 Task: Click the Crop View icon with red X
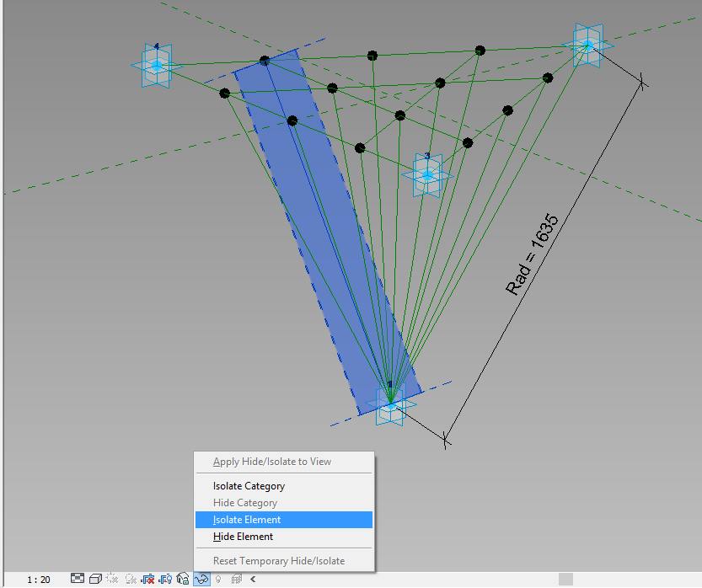tap(147, 579)
